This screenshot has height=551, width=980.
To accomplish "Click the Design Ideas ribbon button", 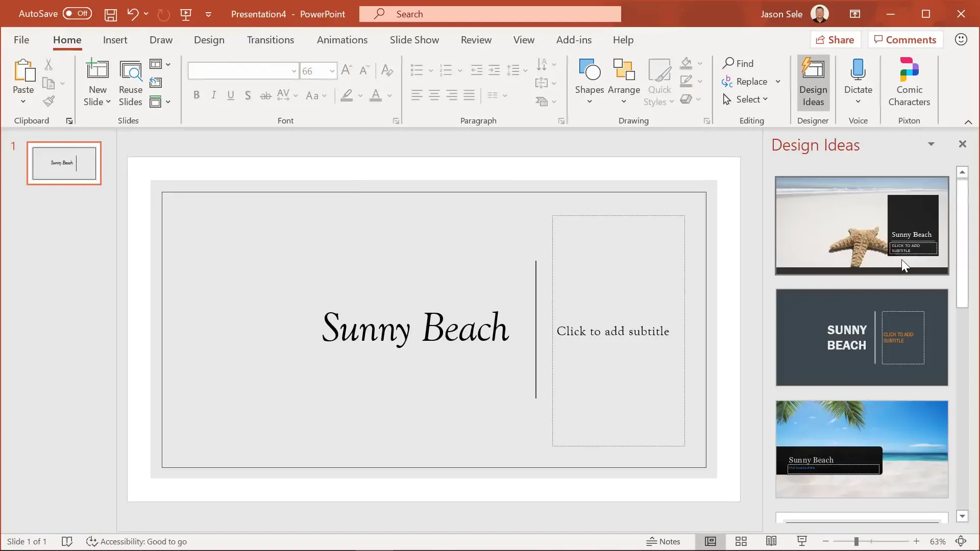I will (x=813, y=83).
